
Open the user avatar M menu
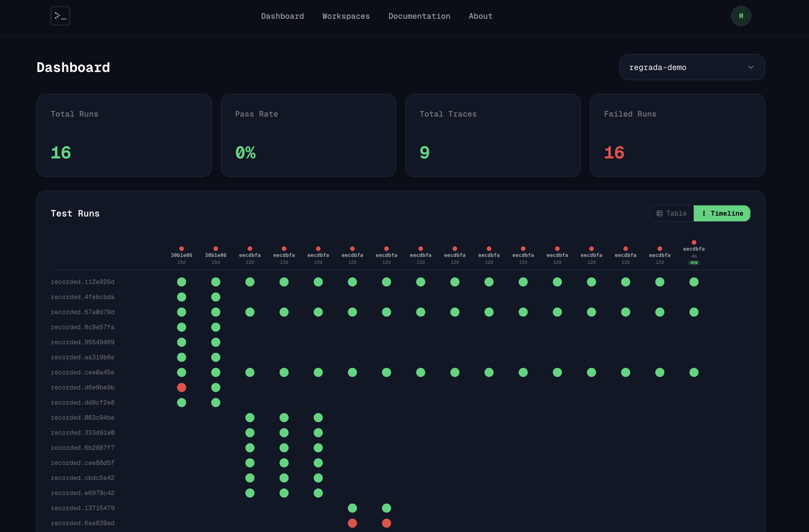click(741, 16)
